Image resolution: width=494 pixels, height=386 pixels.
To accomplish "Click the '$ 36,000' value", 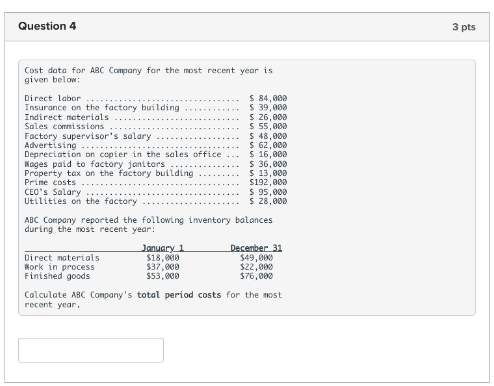I will point(268,164).
